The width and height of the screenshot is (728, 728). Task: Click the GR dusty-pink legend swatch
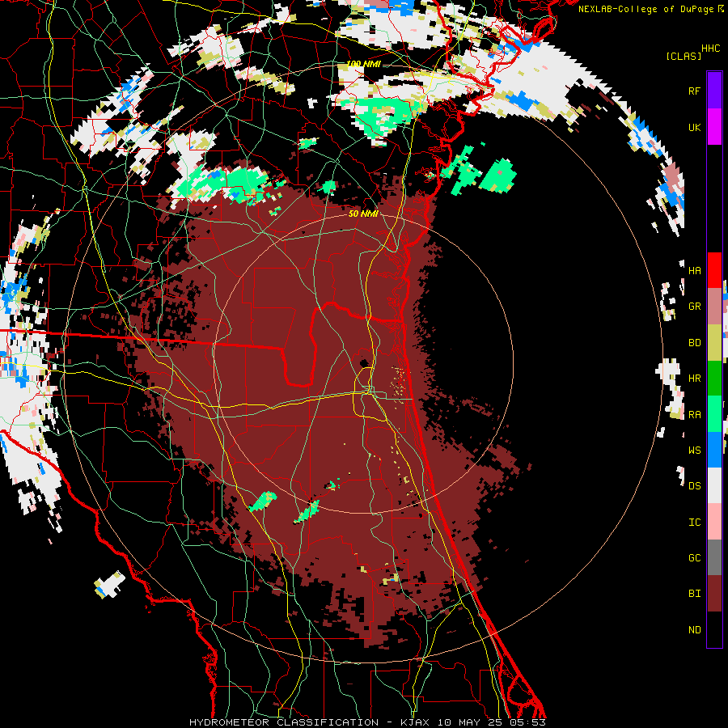(714, 307)
